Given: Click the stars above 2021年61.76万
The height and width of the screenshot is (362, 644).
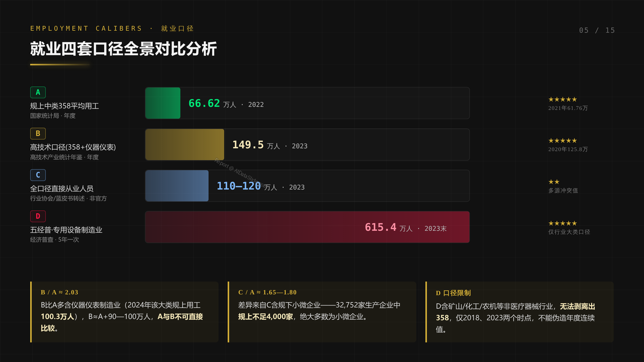Looking at the screenshot, I should point(562,100).
